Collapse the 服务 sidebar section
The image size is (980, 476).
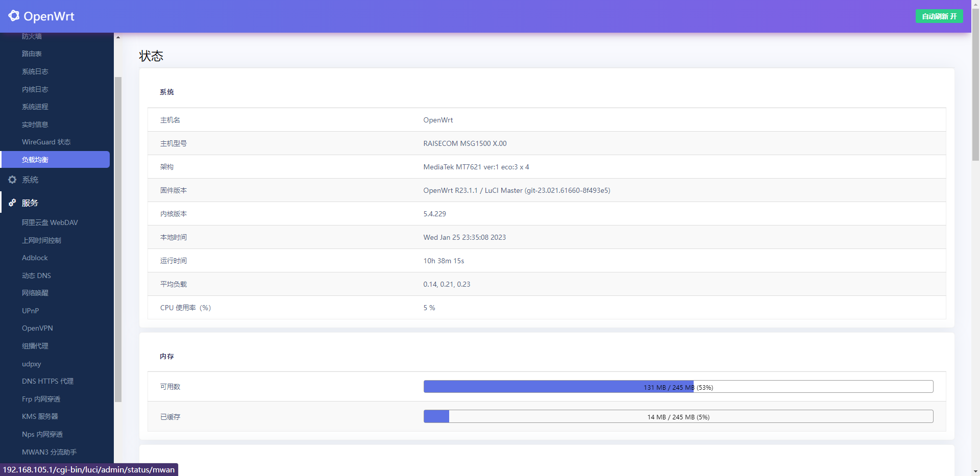point(30,203)
